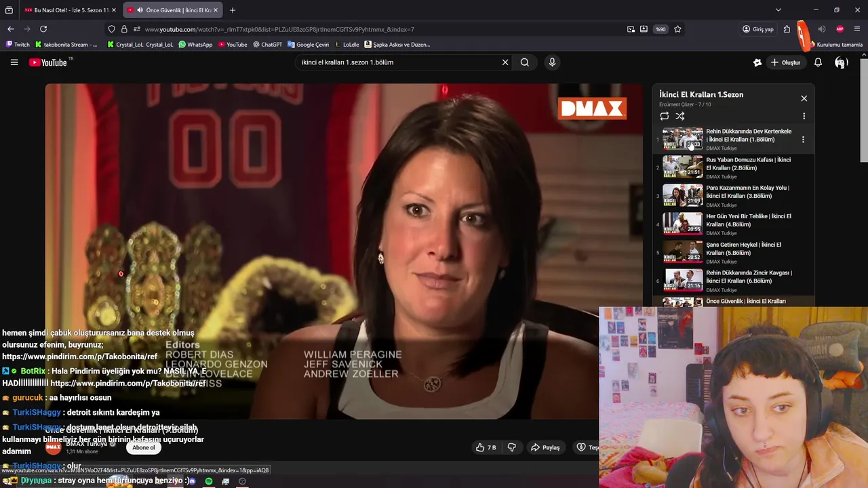Subscribe using the Abone ol button
This screenshot has width=868, height=488.
pos(143,447)
